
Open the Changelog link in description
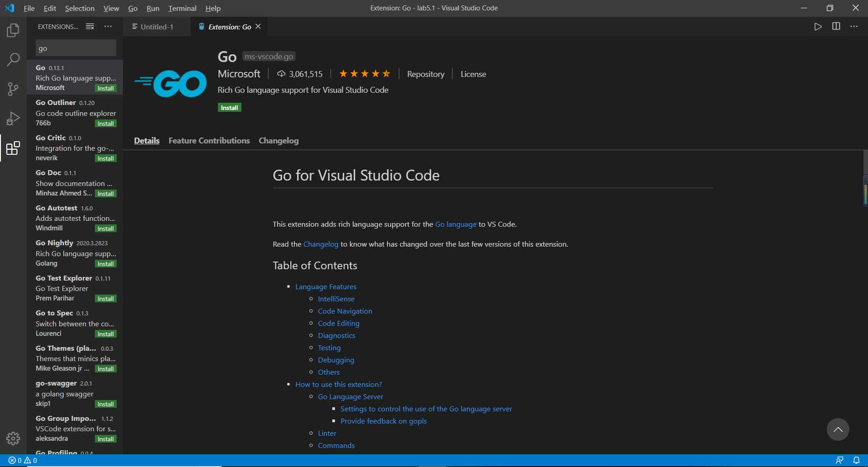(321, 244)
